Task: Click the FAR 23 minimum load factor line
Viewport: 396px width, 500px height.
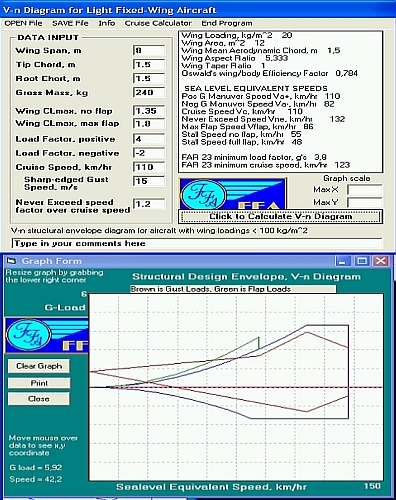Action: (254, 157)
